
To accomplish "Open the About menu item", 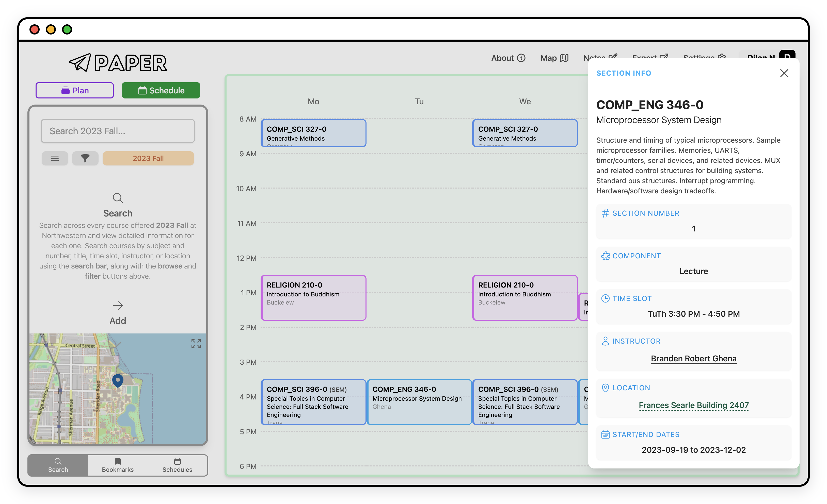I will [x=508, y=58].
